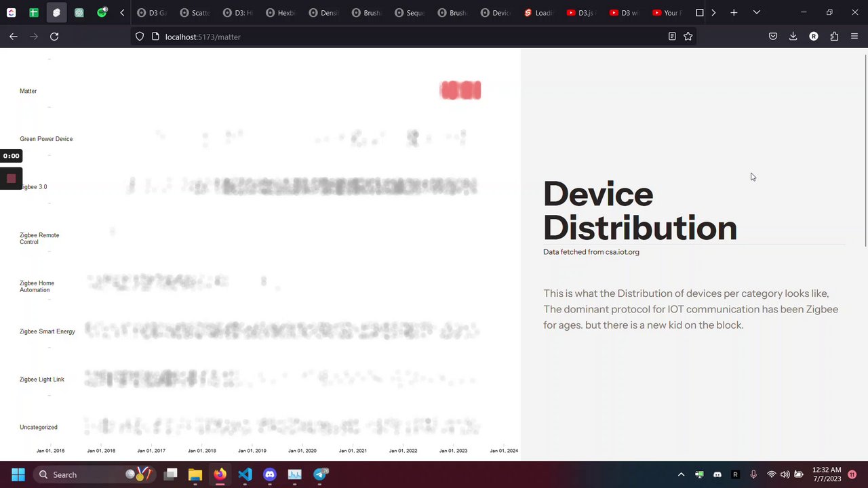This screenshot has height=488, width=868.
Task: Click the 'Green Power Device' label
Action: (x=46, y=139)
